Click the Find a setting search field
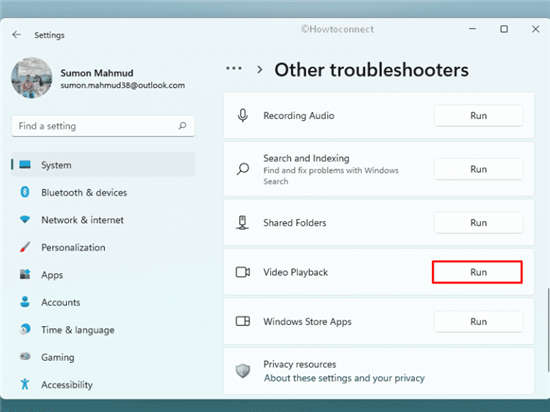This screenshot has width=550, height=412. (x=103, y=126)
